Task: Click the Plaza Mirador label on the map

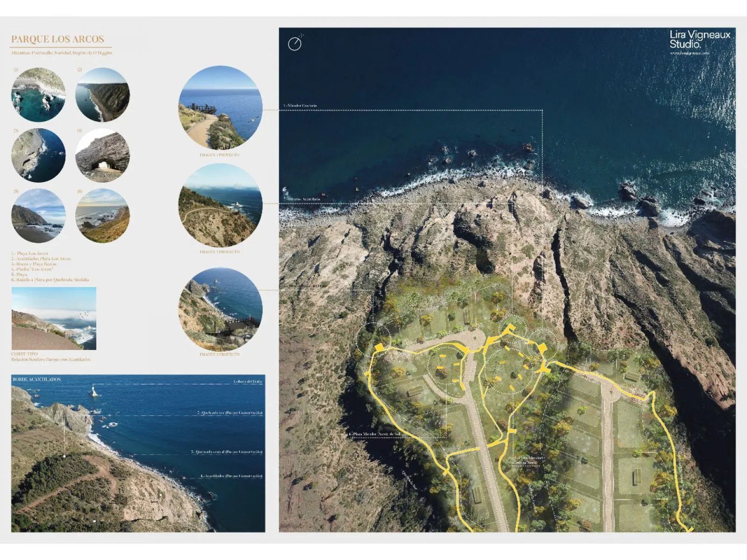Action: 375,434
